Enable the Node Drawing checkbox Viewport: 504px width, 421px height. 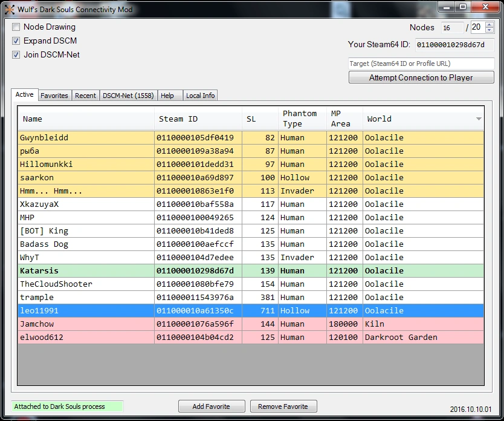point(16,27)
